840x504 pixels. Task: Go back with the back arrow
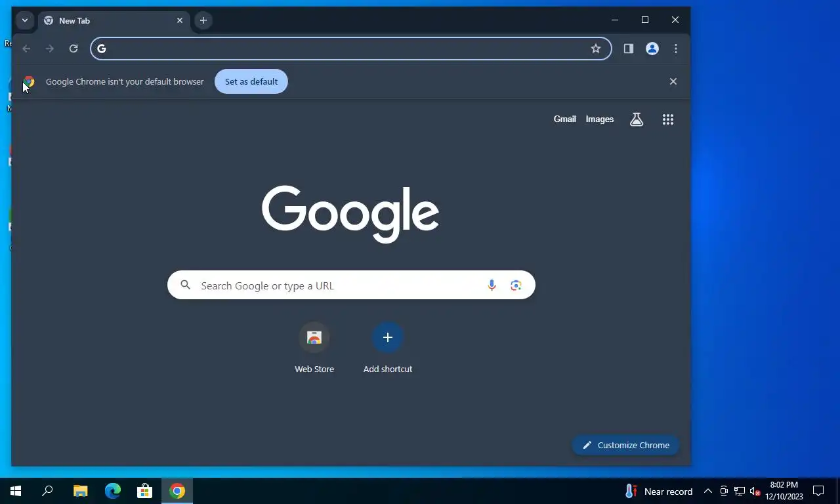tap(26, 49)
